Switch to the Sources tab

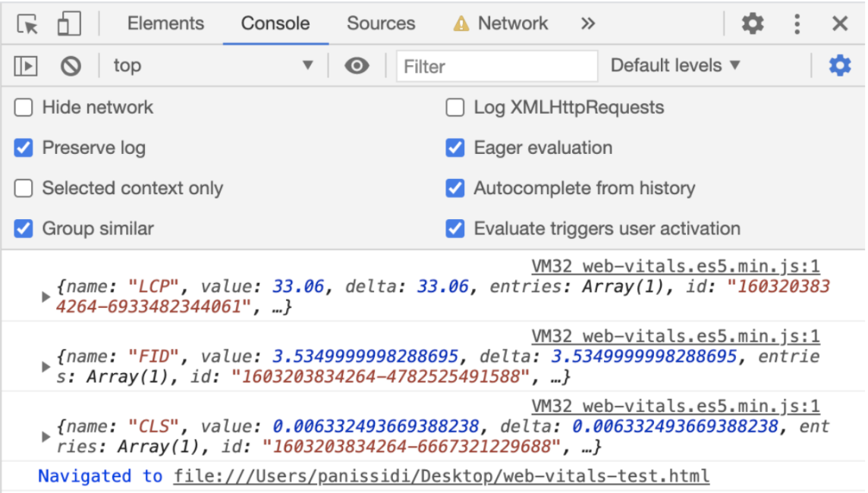381,24
